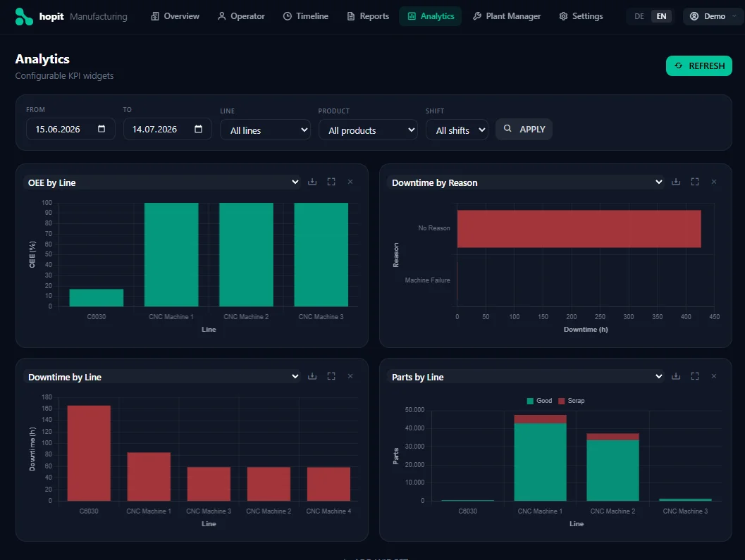This screenshot has height=560, width=745.
Task: Remove the Downtime by Line widget
Action: (x=350, y=376)
